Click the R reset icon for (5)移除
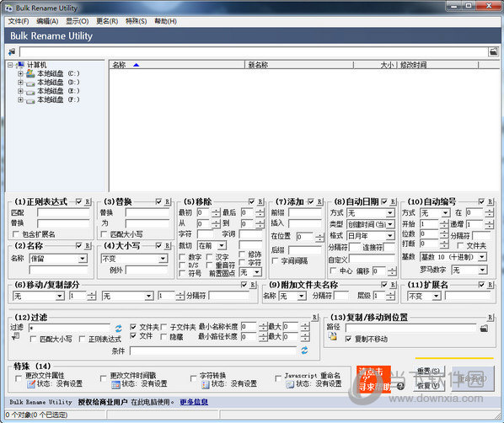 [x=260, y=202]
